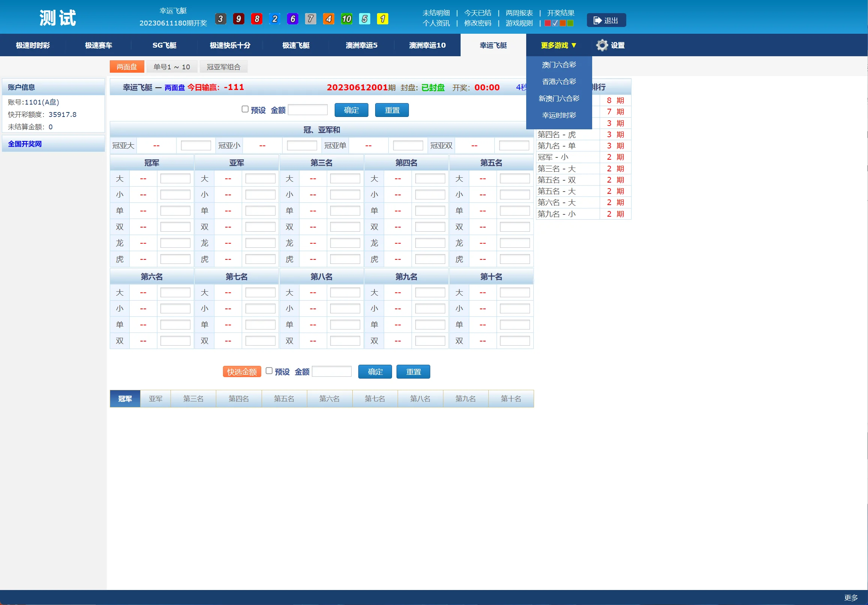Click the orange number 4 result ball
The width and height of the screenshot is (868, 605).
tap(328, 19)
